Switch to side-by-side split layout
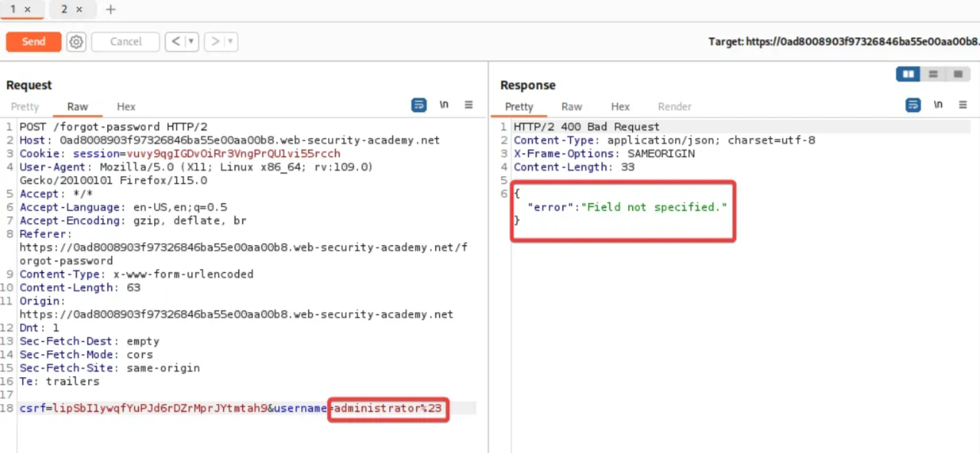 909,74
